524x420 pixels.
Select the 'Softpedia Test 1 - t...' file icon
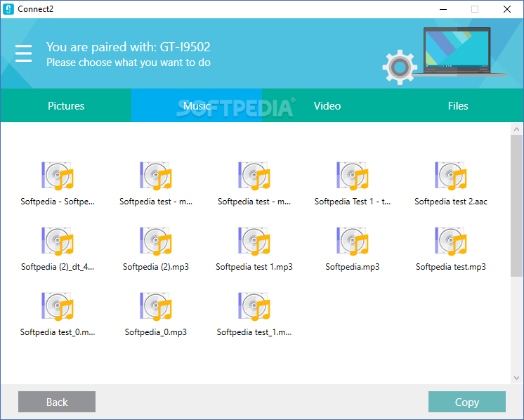pyautogui.click(x=353, y=176)
